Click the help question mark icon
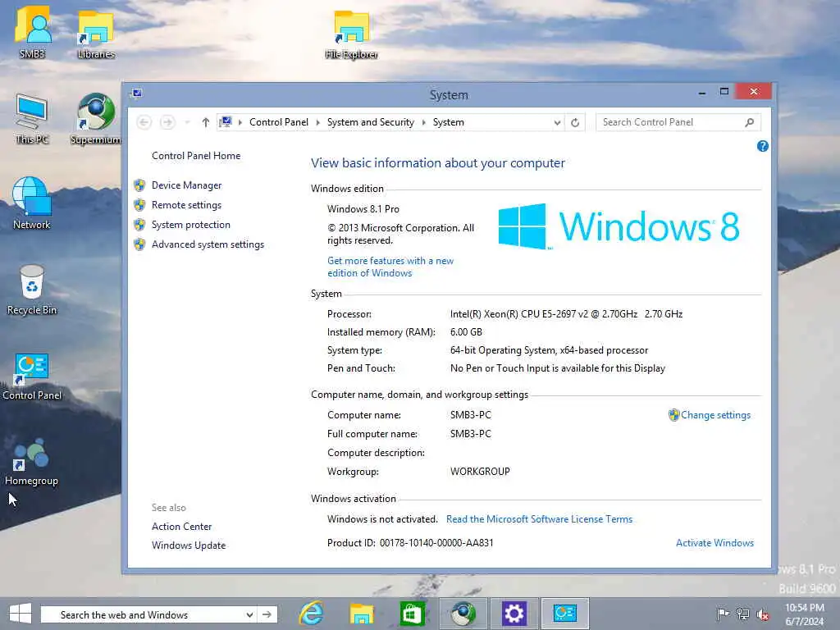Screen dimensions: 840x630 pos(762,146)
